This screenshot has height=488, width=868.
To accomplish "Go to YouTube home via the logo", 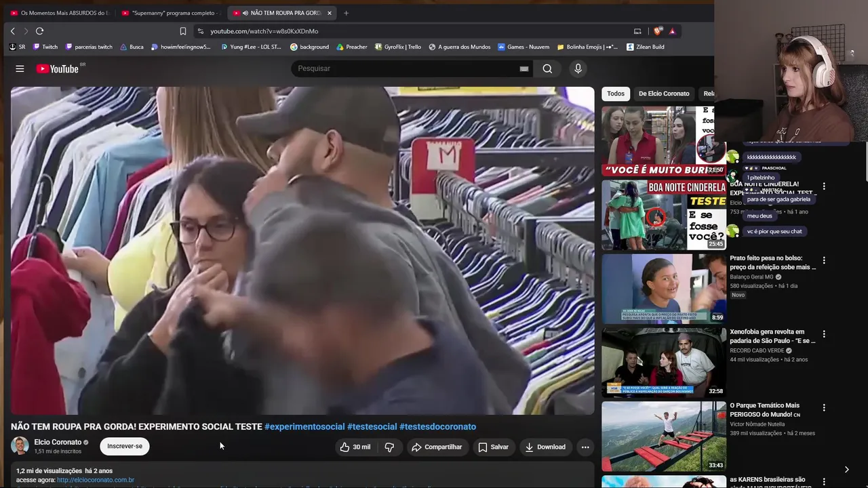I will (x=58, y=68).
